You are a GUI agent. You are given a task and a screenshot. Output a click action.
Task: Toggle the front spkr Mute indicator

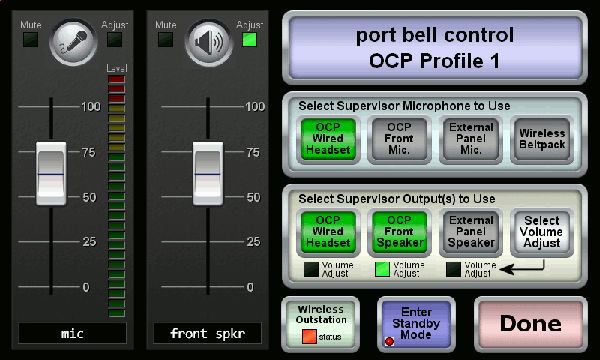(x=165, y=39)
